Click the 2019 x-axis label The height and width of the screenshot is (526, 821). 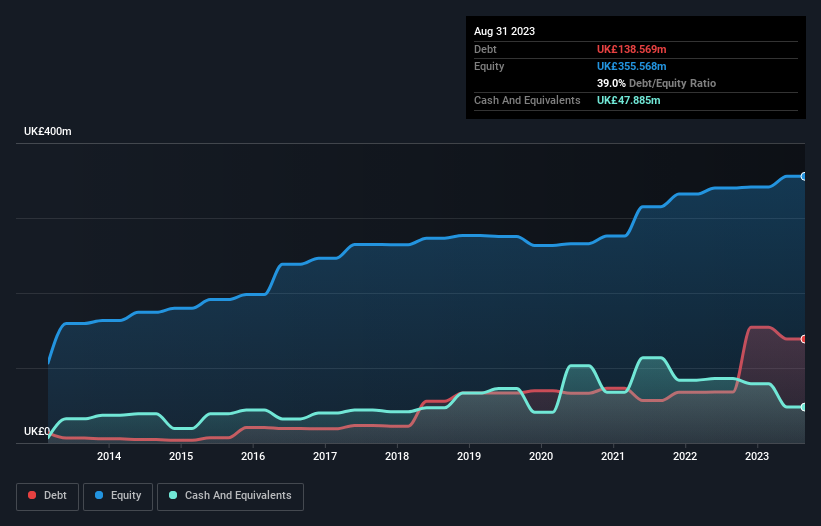pyautogui.click(x=469, y=456)
